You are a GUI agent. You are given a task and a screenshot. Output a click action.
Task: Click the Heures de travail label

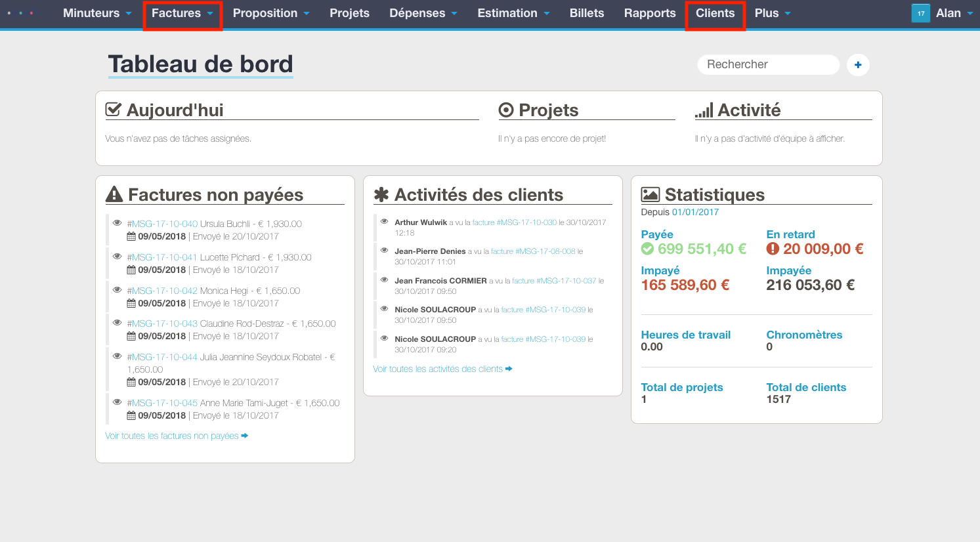pyautogui.click(x=686, y=335)
